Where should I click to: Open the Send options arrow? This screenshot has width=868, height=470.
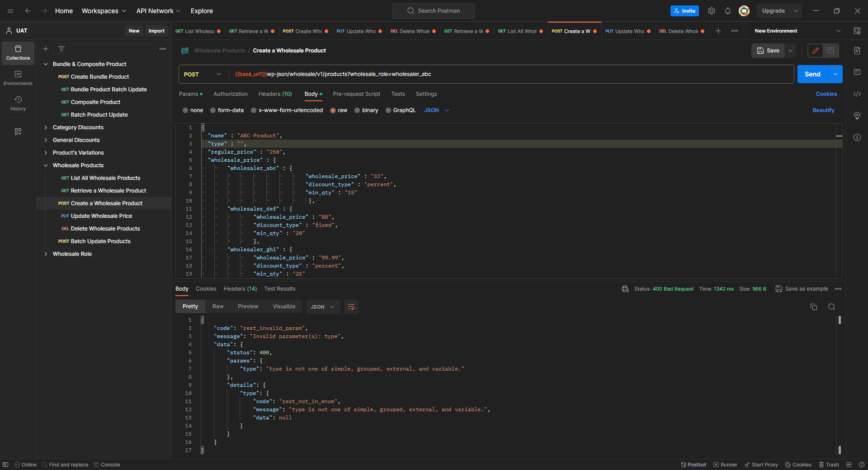click(835, 74)
